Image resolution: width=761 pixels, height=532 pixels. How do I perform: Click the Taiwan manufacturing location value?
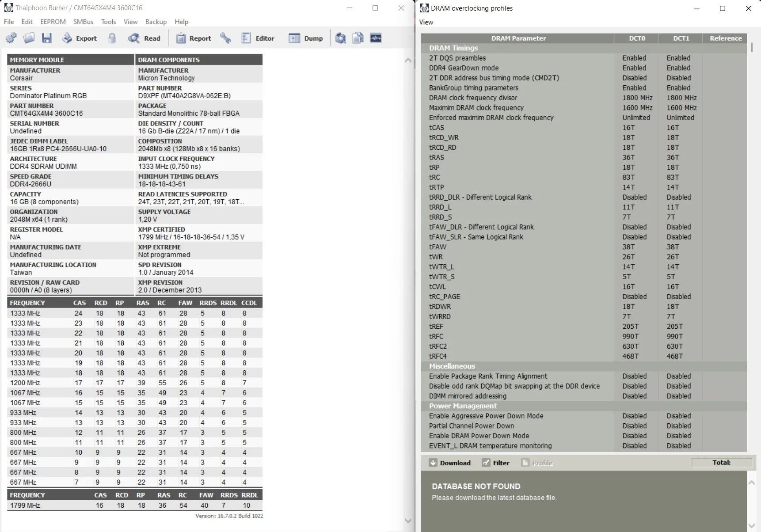click(x=21, y=273)
